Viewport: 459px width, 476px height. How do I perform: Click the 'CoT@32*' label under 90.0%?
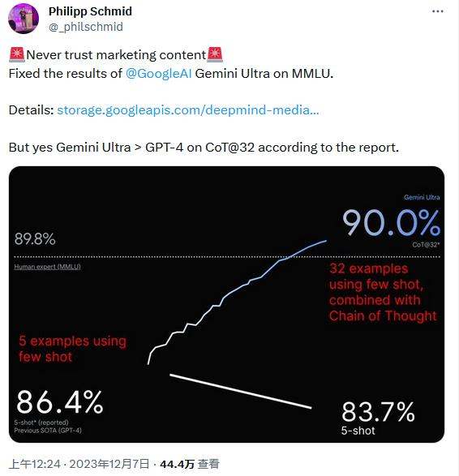pos(426,245)
